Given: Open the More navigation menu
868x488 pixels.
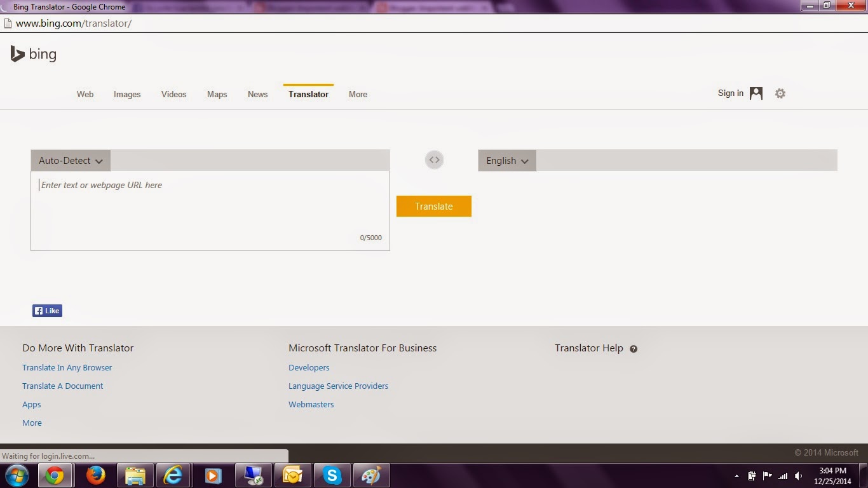Looking at the screenshot, I should (x=358, y=94).
